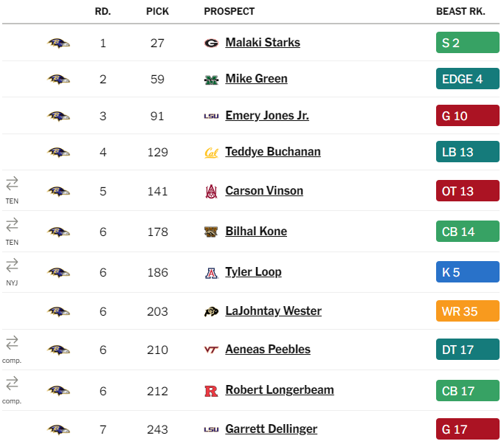This screenshot has width=504, height=444.
Task: Click the blue K 5 rank badge
Action: point(467,272)
